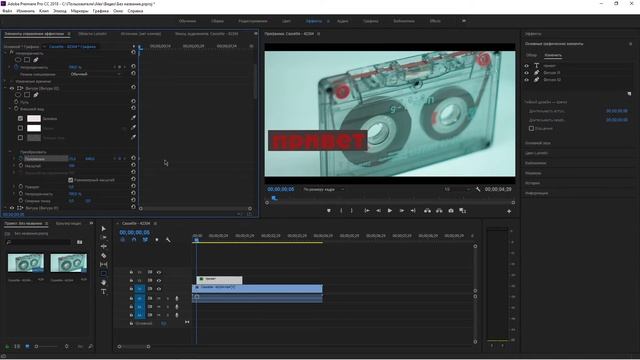Step forward one frame in program monitor
The width and height of the screenshot is (640, 360).
pos(402,211)
